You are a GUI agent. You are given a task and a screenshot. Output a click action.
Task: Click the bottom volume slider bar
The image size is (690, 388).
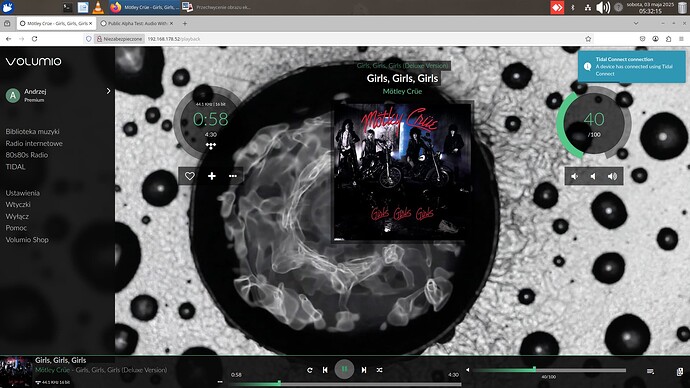[549, 370]
